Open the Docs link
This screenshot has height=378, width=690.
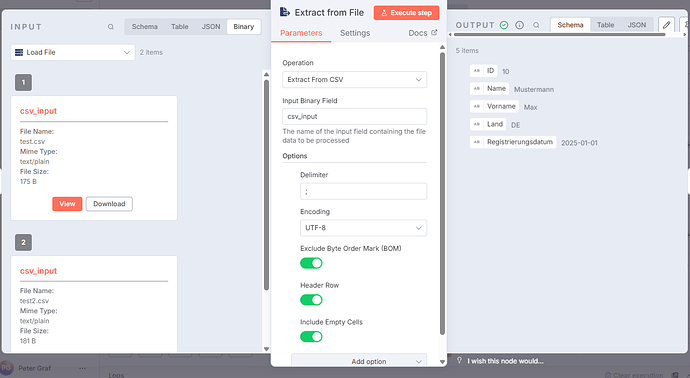click(x=422, y=33)
